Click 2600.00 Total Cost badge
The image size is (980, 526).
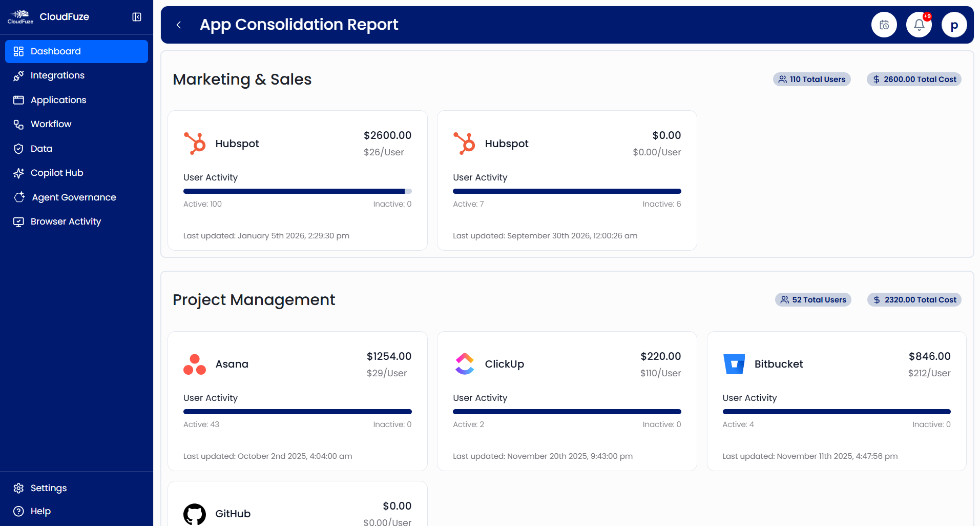[914, 79]
